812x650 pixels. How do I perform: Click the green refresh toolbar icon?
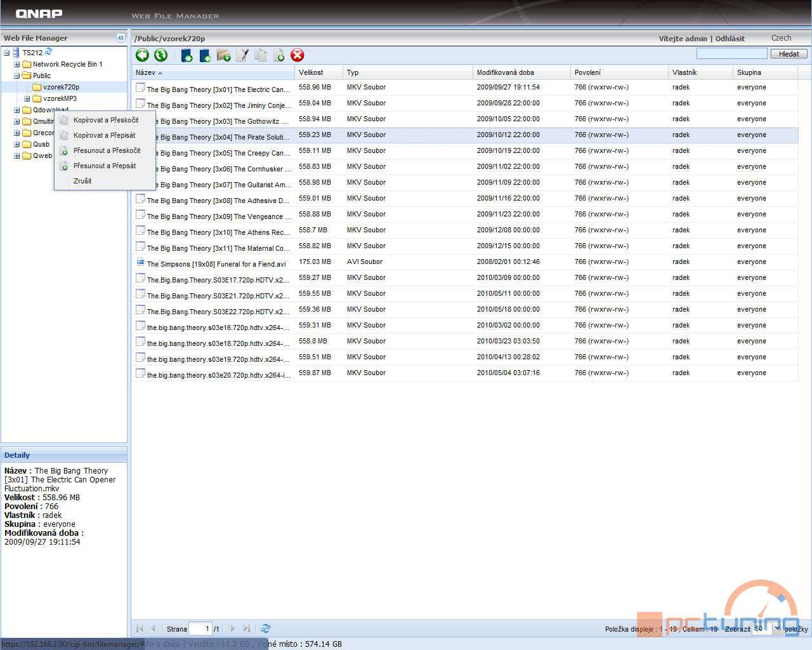coord(161,55)
